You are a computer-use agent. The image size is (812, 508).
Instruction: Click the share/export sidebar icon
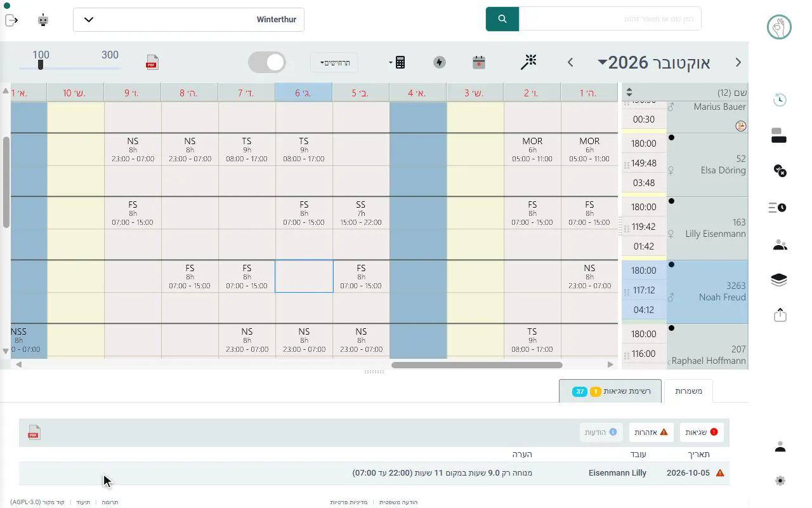[x=780, y=314]
